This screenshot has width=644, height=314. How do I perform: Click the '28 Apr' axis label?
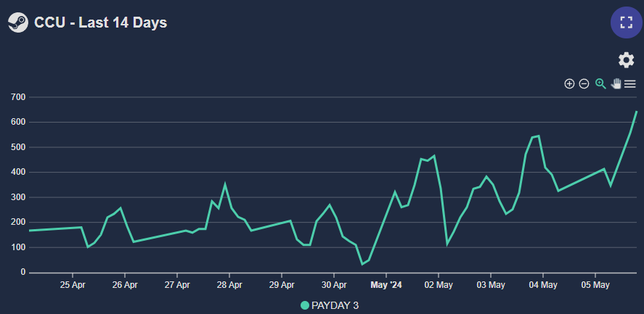[229, 284]
